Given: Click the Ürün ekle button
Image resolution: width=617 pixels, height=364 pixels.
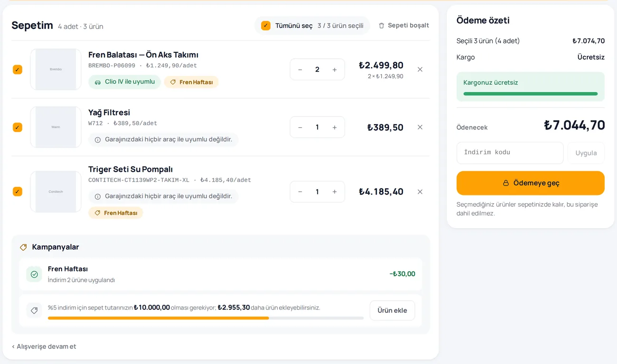Looking at the screenshot, I should [393, 310].
